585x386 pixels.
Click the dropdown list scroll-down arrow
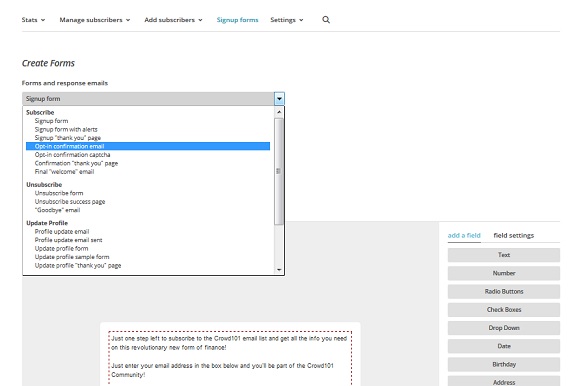pos(279,270)
